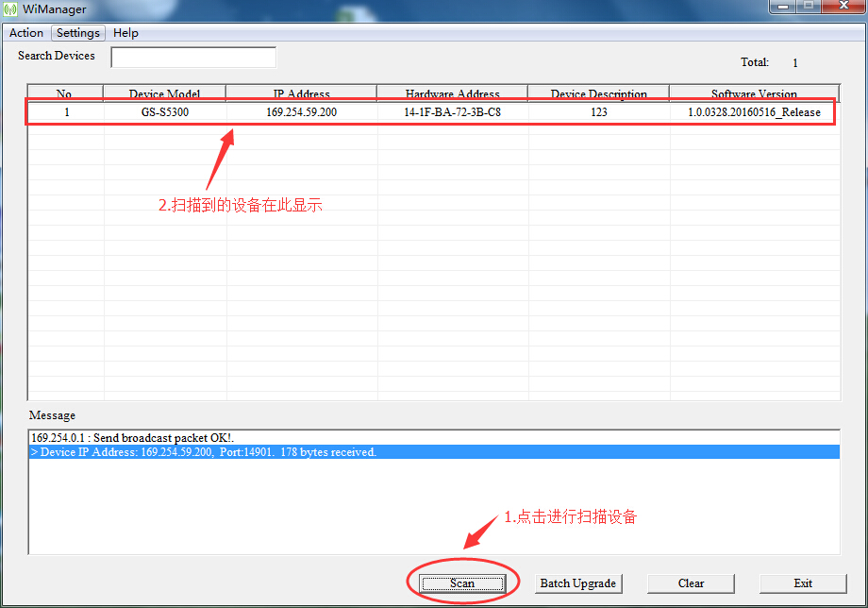
Task: Click IP address 169.254.59.200 in device list
Action: [302, 112]
